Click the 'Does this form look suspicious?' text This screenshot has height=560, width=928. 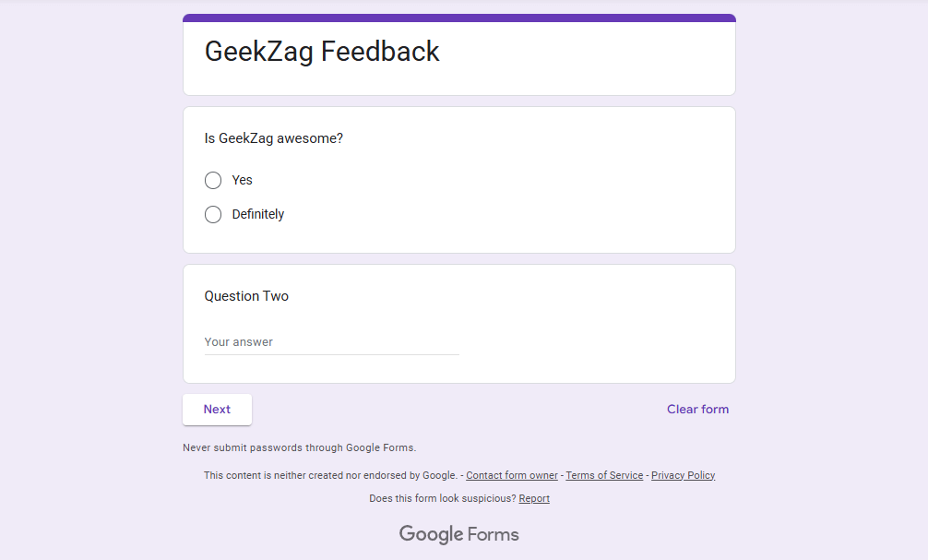[442, 498]
